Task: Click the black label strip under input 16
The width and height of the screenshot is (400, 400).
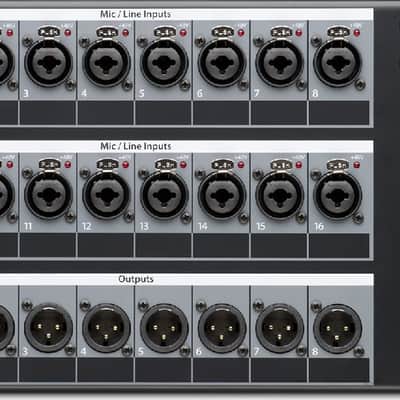Action: point(339,245)
